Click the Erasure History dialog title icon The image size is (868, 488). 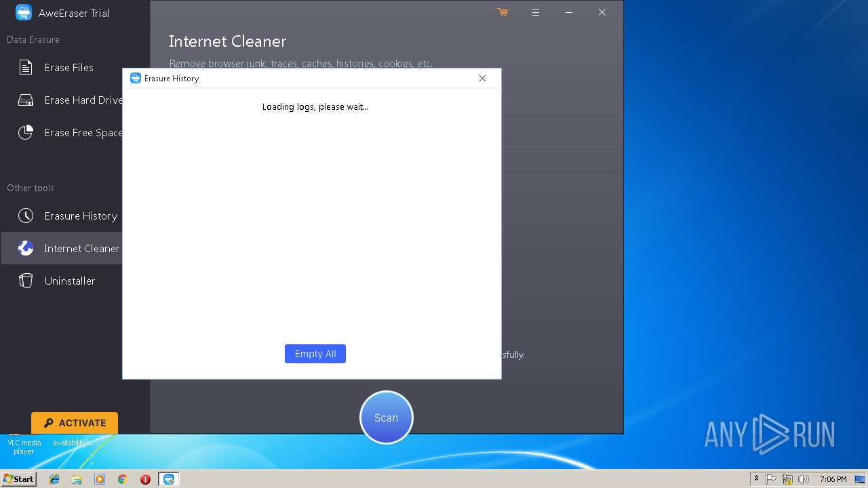click(x=135, y=78)
